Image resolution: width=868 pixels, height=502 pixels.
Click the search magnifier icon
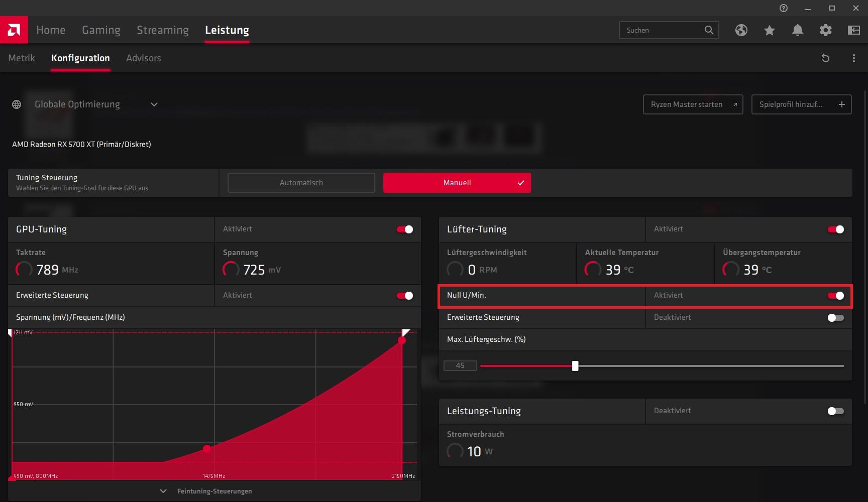coord(709,30)
